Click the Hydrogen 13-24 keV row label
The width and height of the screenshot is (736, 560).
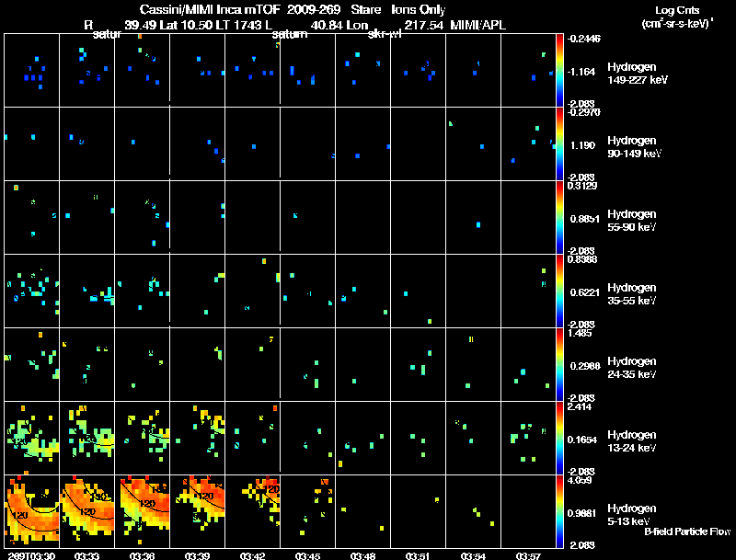click(x=631, y=441)
